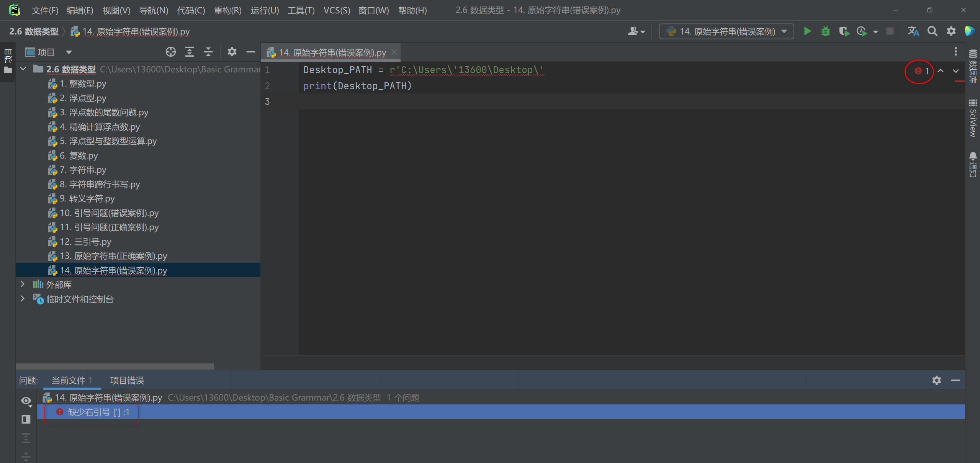
Task: Open the run configuration dropdown
Action: point(726,31)
